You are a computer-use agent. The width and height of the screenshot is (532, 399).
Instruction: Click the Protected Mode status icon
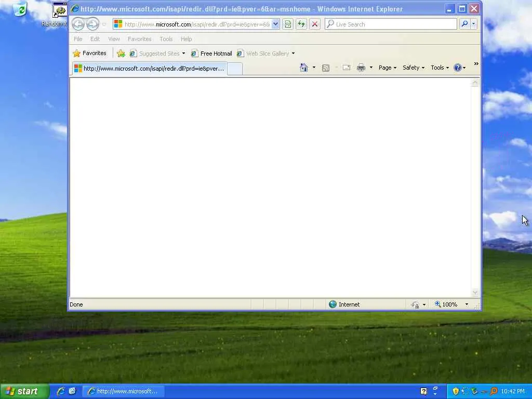415,304
